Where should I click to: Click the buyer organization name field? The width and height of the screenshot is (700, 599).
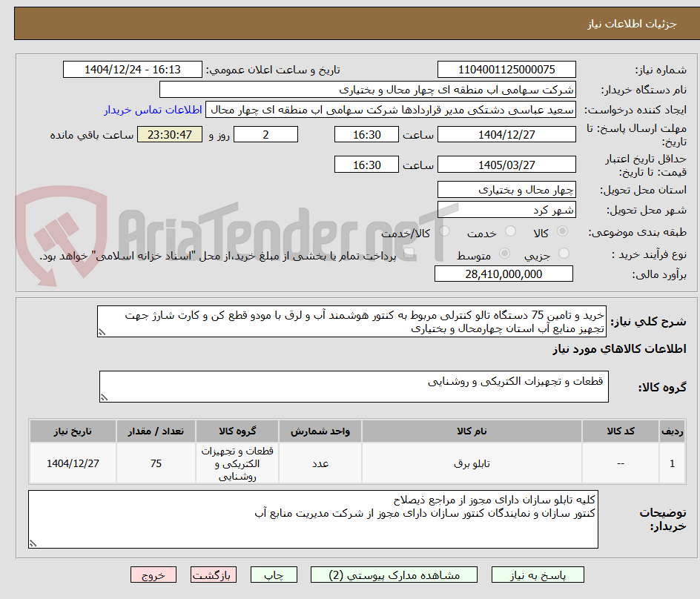367,90
